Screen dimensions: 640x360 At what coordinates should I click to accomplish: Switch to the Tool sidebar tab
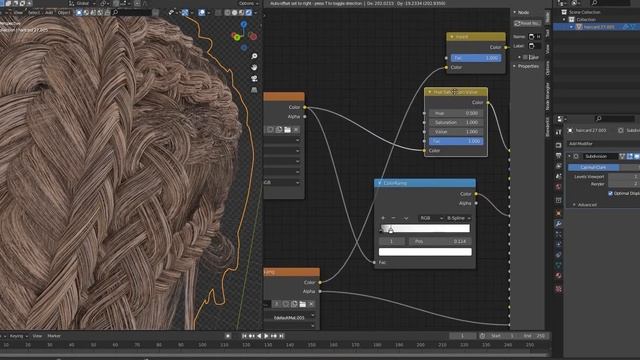tap(548, 33)
